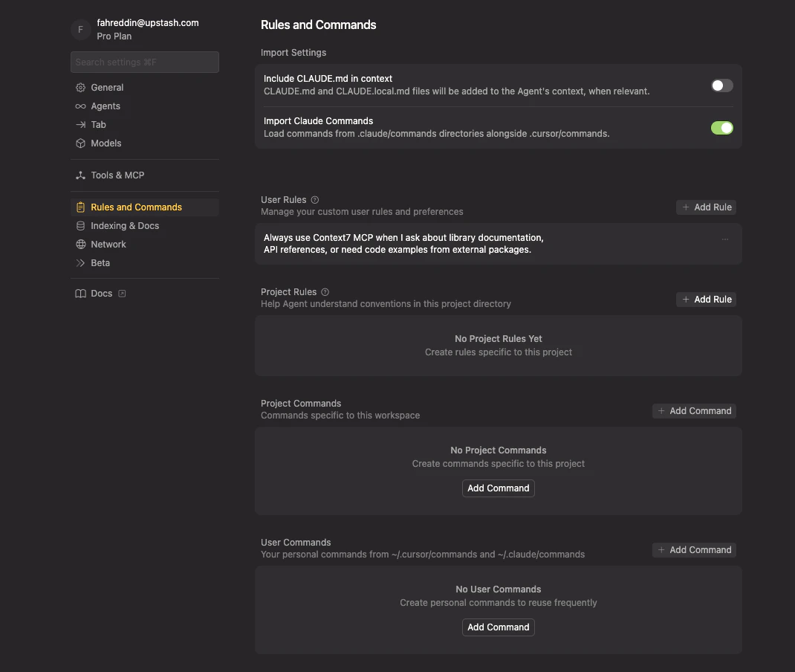
Task: Click the Docs book icon
Action: pyautogui.click(x=80, y=293)
